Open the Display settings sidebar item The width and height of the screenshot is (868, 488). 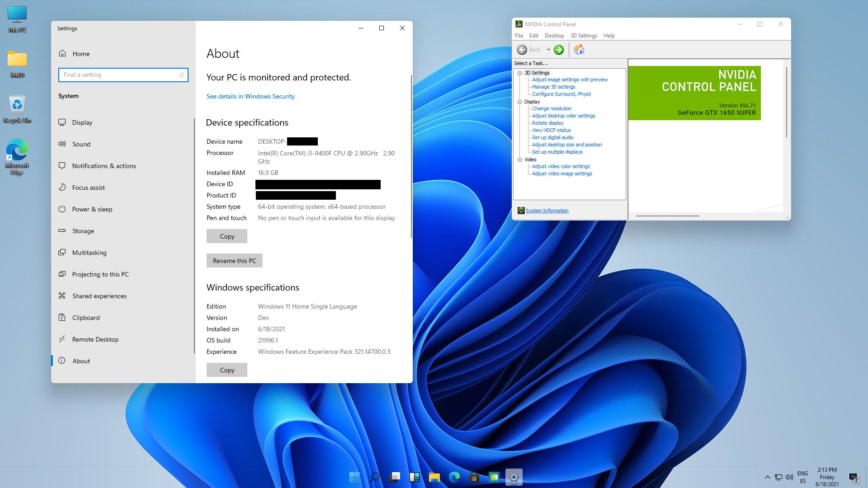point(82,122)
